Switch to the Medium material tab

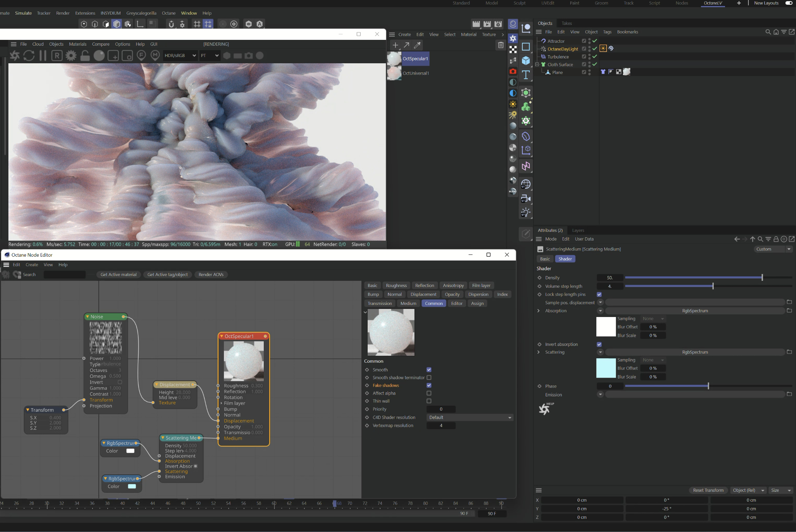coord(408,303)
